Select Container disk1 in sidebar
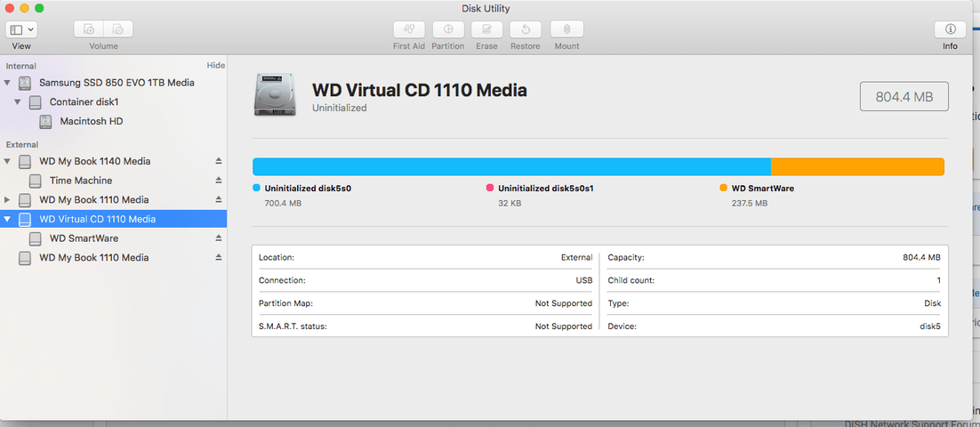Screen dimensions: 980x427 pos(84,102)
